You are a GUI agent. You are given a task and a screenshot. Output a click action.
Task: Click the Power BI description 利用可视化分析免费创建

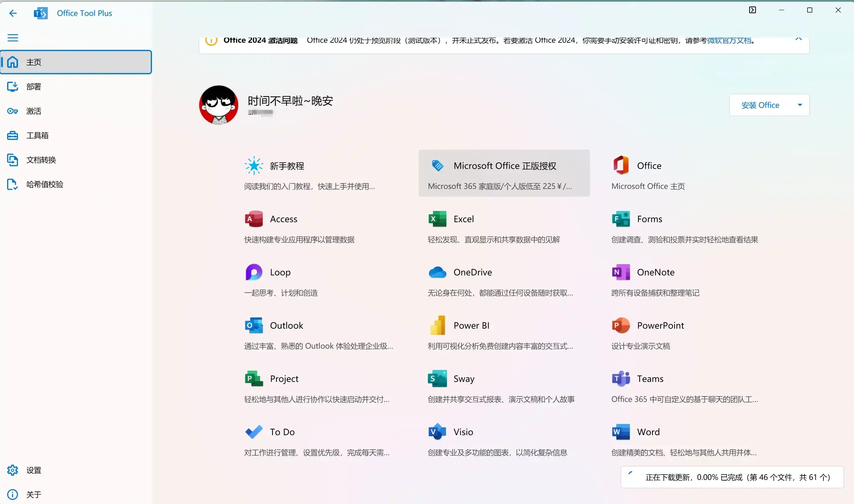500,346
